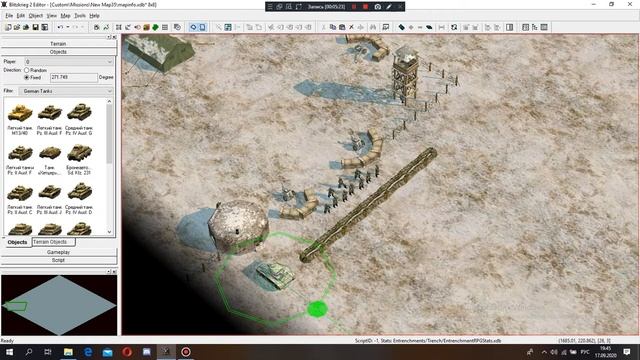Click the black tag toolbar icon
This screenshot has width=640, height=360.
click(x=402, y=27)
